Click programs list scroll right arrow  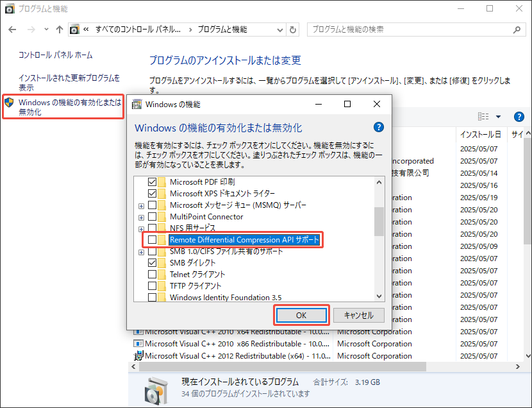[x=517, y=366]
